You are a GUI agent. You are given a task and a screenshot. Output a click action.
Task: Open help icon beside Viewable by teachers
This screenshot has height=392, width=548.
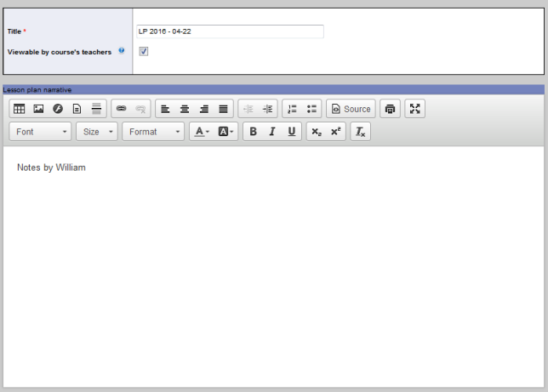point(122,51)
